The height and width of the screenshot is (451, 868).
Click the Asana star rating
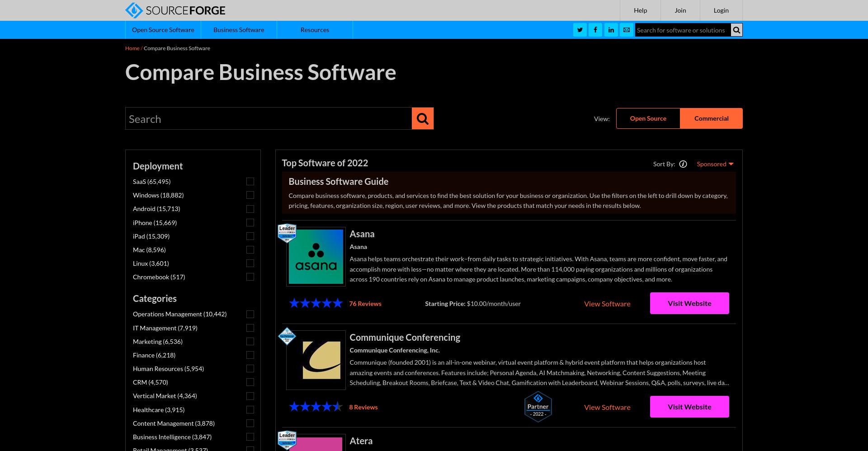point(316,303)
